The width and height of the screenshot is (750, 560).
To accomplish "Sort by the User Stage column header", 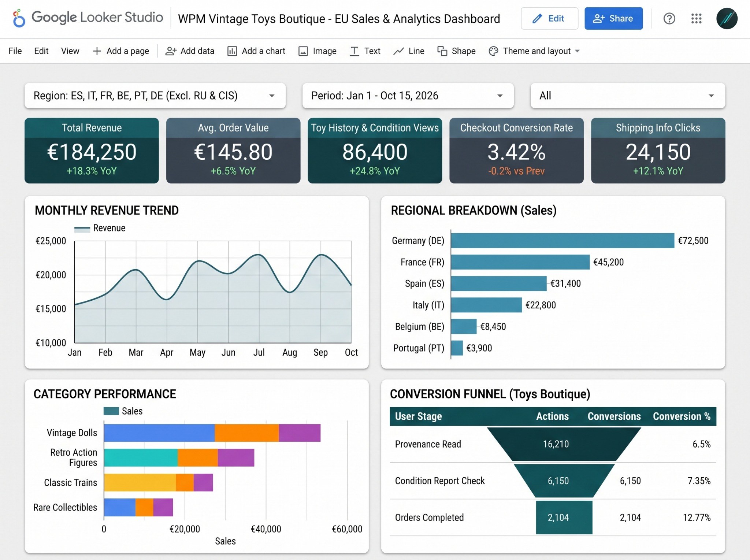I will click(418, 416).
